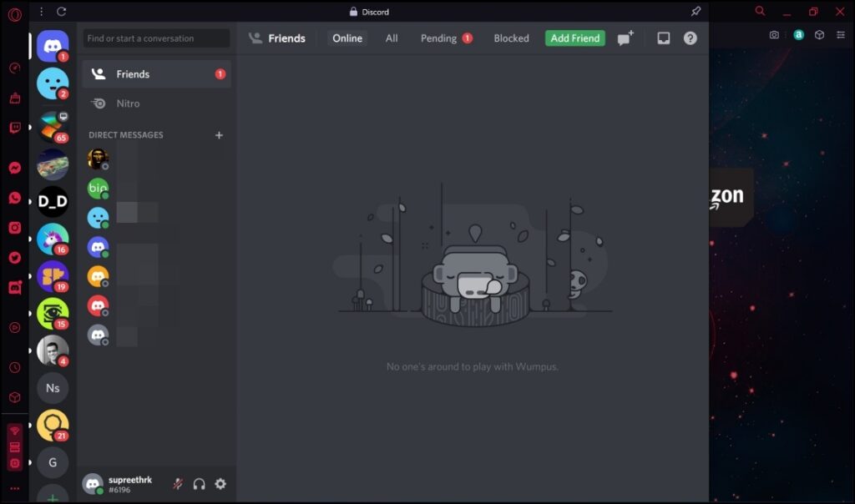Show the Online friends tab

point(347,38)
